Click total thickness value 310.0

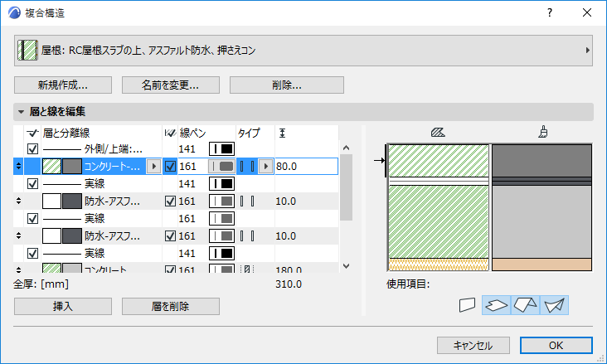pos(289,284)
